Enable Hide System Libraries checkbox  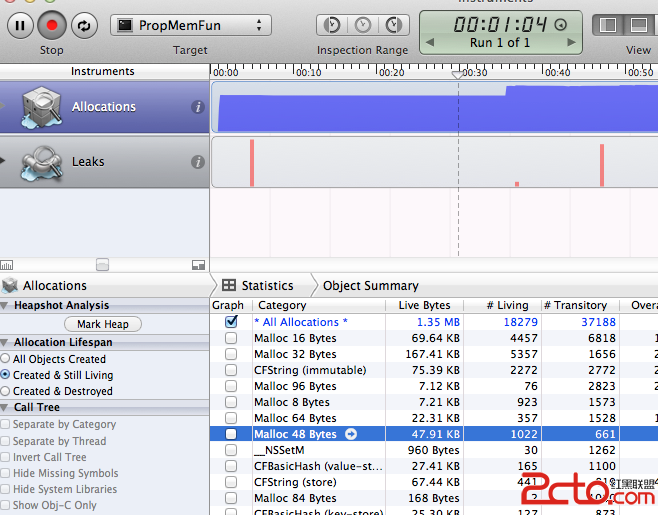pos(5,489)
